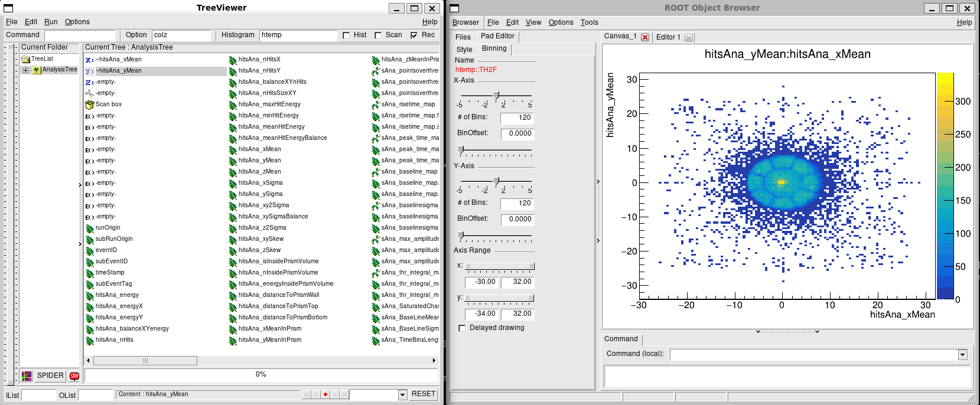Click the leaf icon for timeStamp

click(x=90, y=273)
